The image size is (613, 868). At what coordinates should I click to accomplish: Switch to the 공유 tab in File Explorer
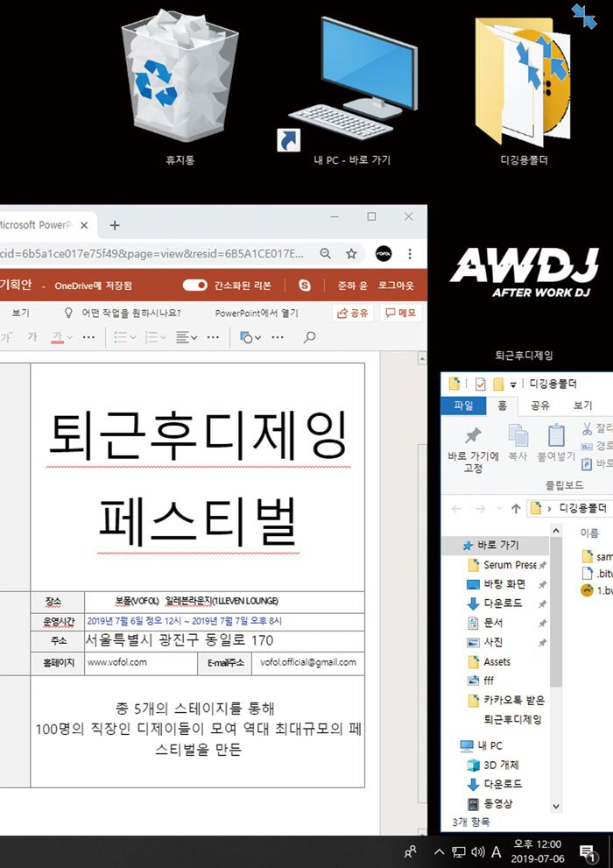(x=540, y=406)
